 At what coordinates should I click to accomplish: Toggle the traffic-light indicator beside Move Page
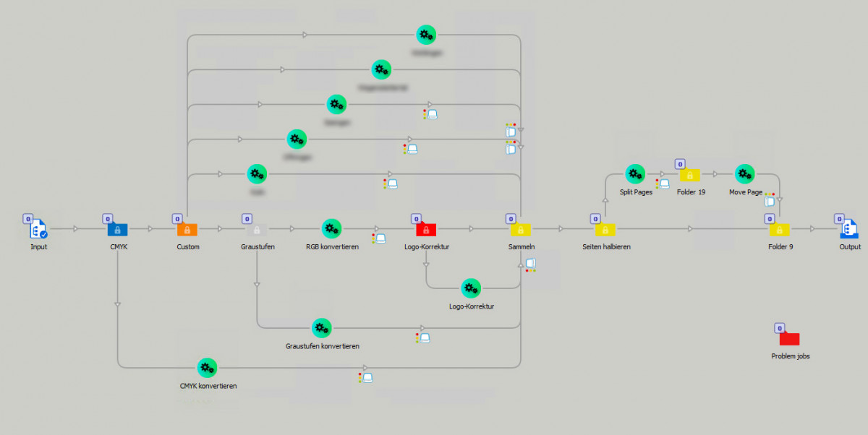[771, 195]
